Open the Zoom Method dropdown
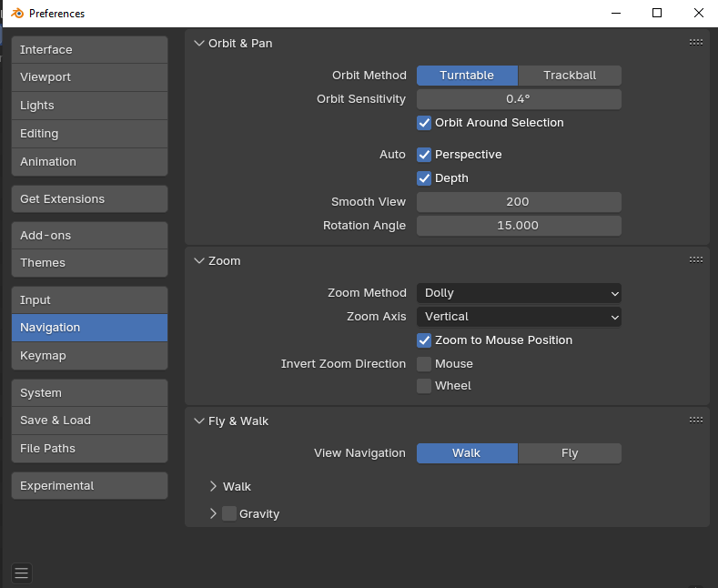 coord(519,293)
